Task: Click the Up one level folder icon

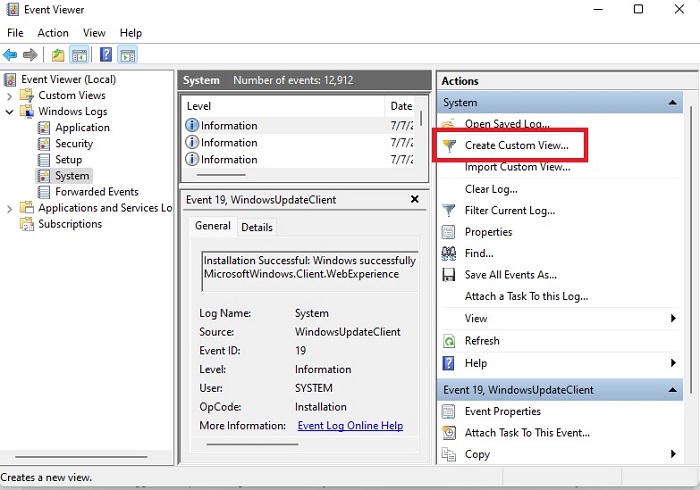Action: coord(58,55)
